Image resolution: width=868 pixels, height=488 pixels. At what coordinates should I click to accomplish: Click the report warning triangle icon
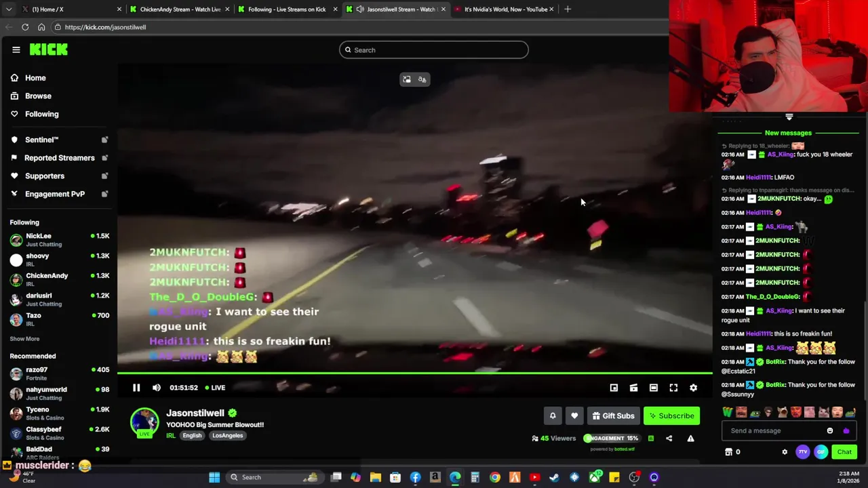tap(690, 439)
